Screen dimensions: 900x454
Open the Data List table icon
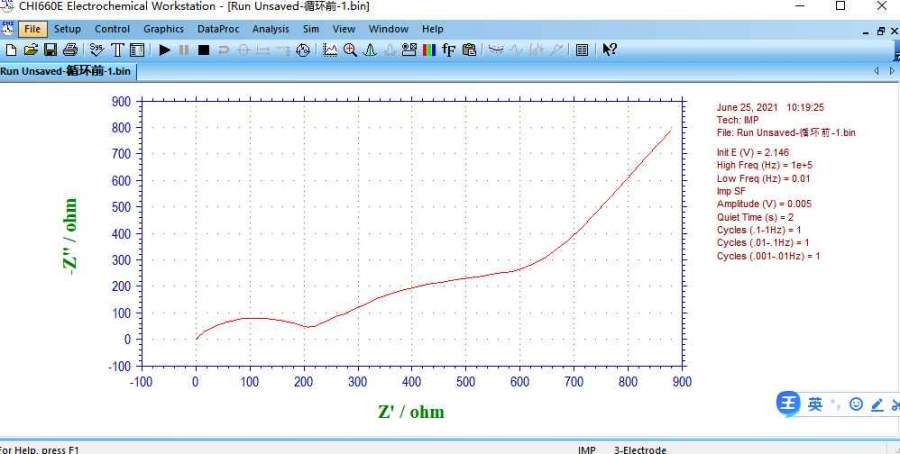[x=582, y=49]
